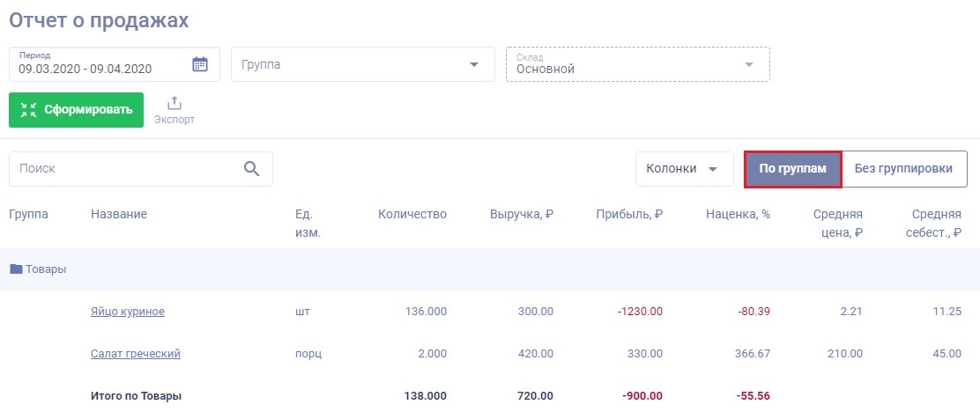This screenshot has height=412, width=980.
Task: Click the Товары folder icon
Action: 16,269
